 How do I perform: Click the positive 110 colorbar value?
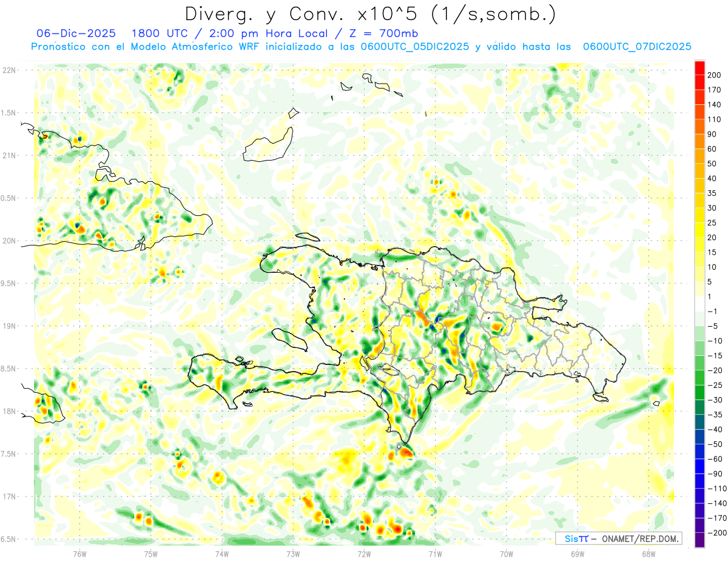tap(715, 119)
